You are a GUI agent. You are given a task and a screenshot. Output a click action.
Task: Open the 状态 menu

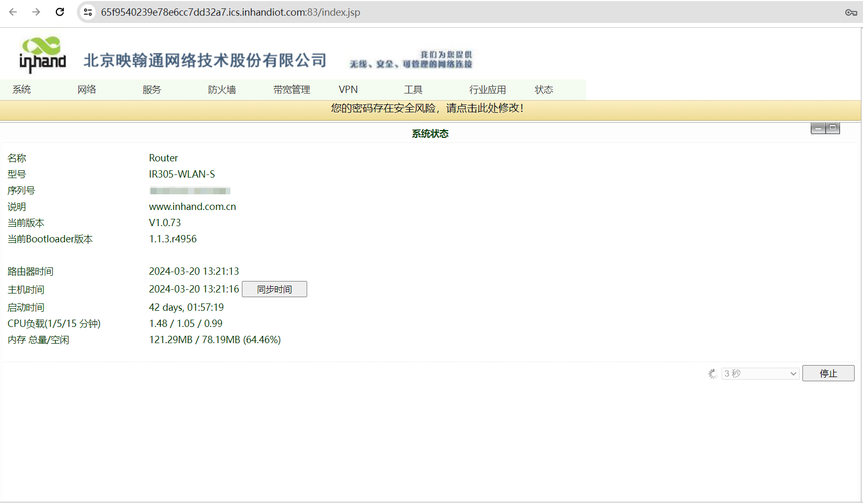click(x=544, y=90)
